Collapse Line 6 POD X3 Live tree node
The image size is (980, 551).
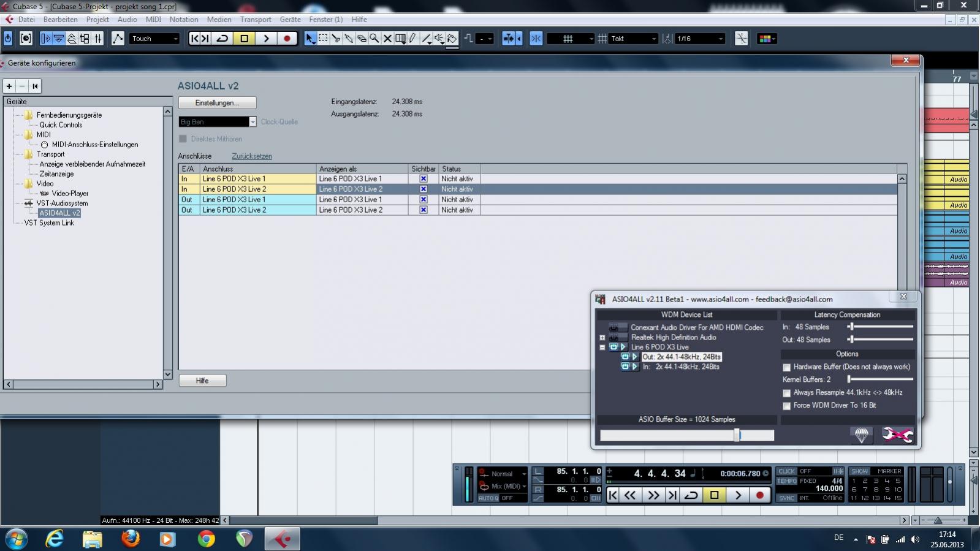point(602,348)
